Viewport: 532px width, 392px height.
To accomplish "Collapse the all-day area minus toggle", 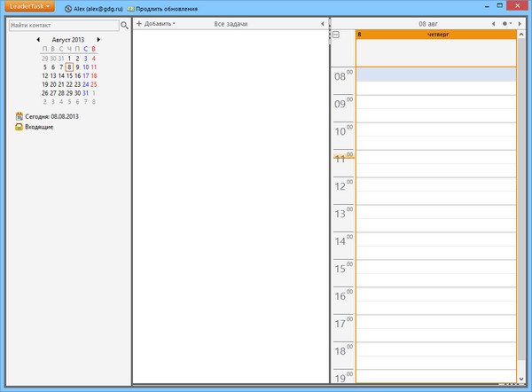I will pos(336,35).
